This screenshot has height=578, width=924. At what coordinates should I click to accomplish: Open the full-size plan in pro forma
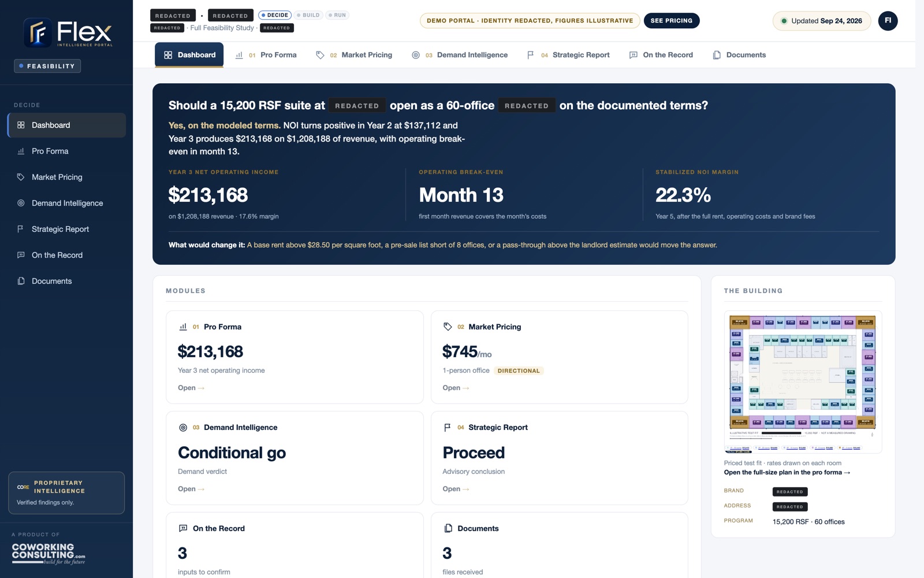pos(787,472)
